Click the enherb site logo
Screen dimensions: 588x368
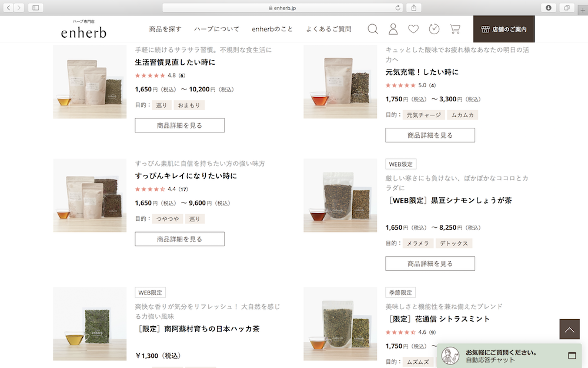coord(83,29)
